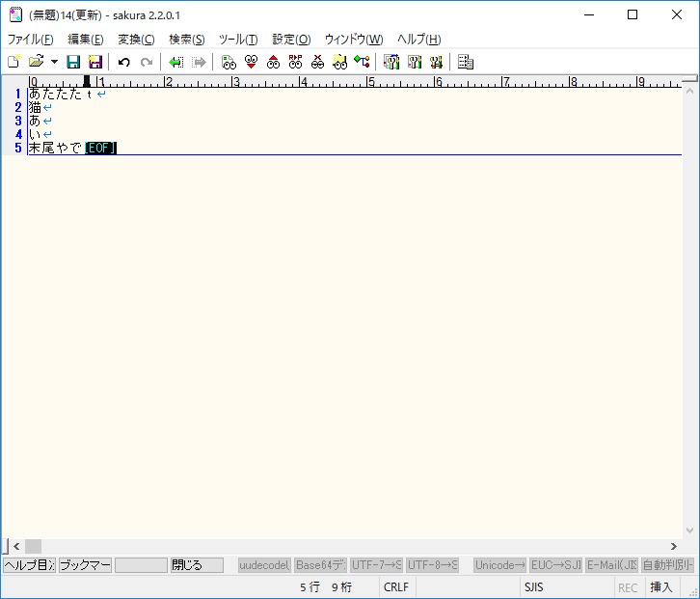
Task: Click line number 2 in gutter
Action: [x=18, y=108]
